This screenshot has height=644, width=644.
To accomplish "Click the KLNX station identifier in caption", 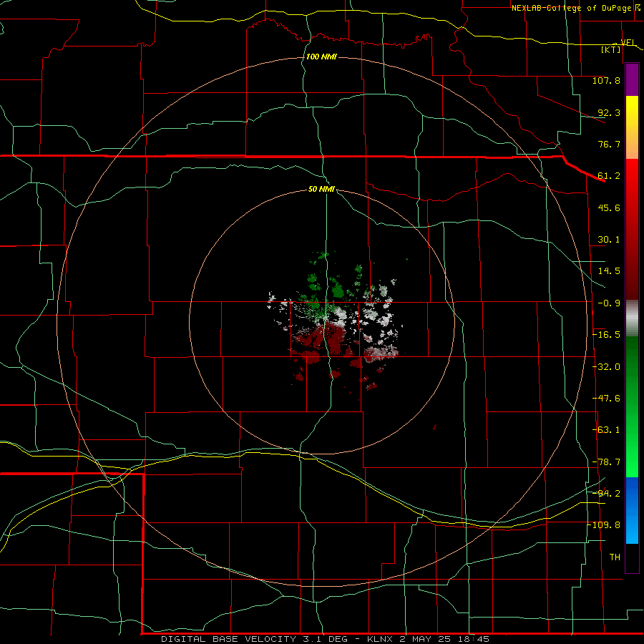I will 380,639.
